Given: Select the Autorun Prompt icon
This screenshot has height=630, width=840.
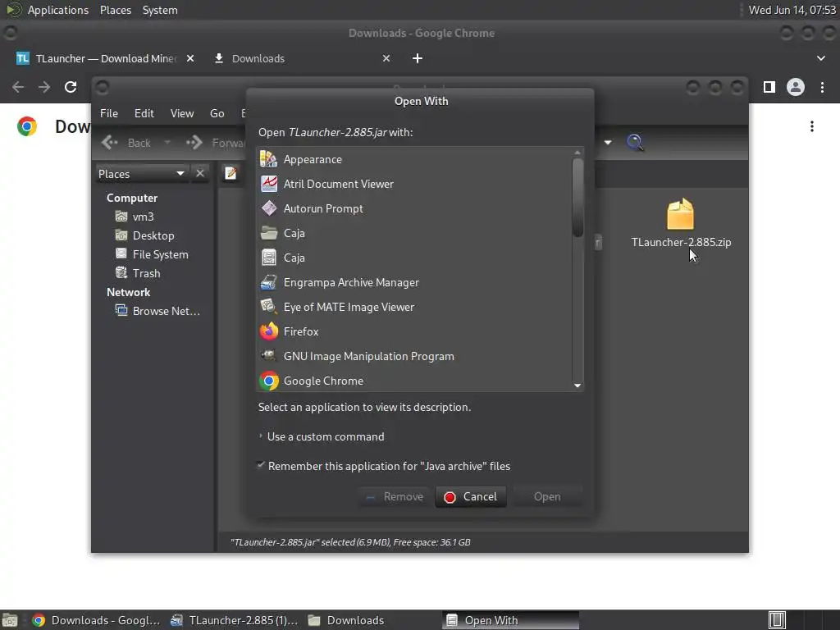Looking at the screenshot, I should [269, 208].
